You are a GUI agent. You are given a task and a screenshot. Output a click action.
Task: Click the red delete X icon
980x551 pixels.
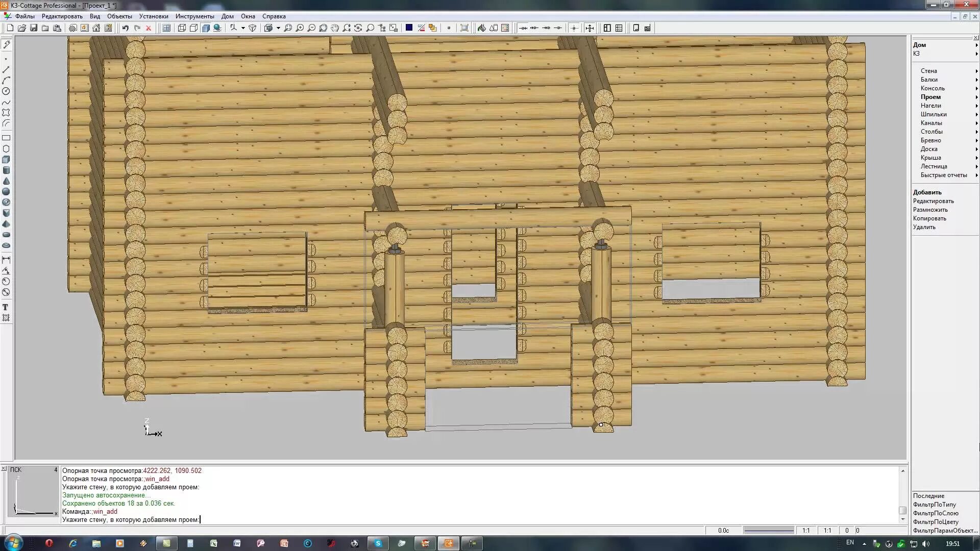tap(149, 28)
